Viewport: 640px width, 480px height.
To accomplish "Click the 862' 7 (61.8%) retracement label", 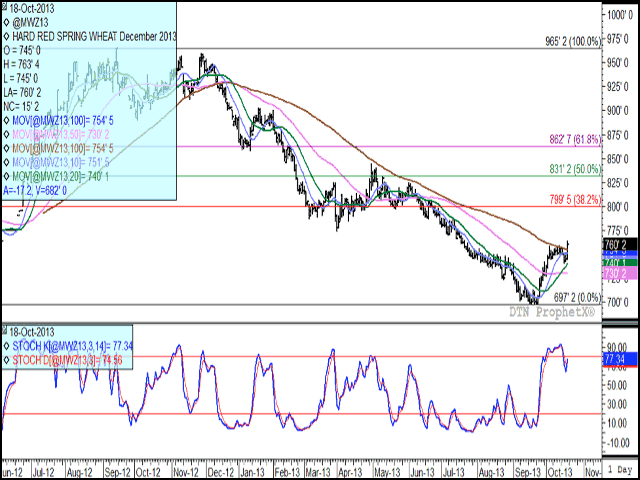I will tap(575, 140).
